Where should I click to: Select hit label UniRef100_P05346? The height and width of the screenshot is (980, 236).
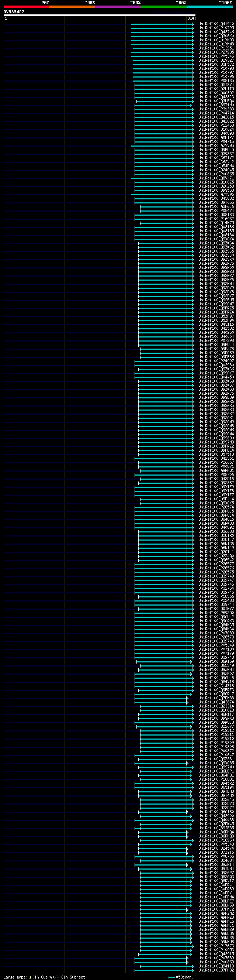pos(216,56)
